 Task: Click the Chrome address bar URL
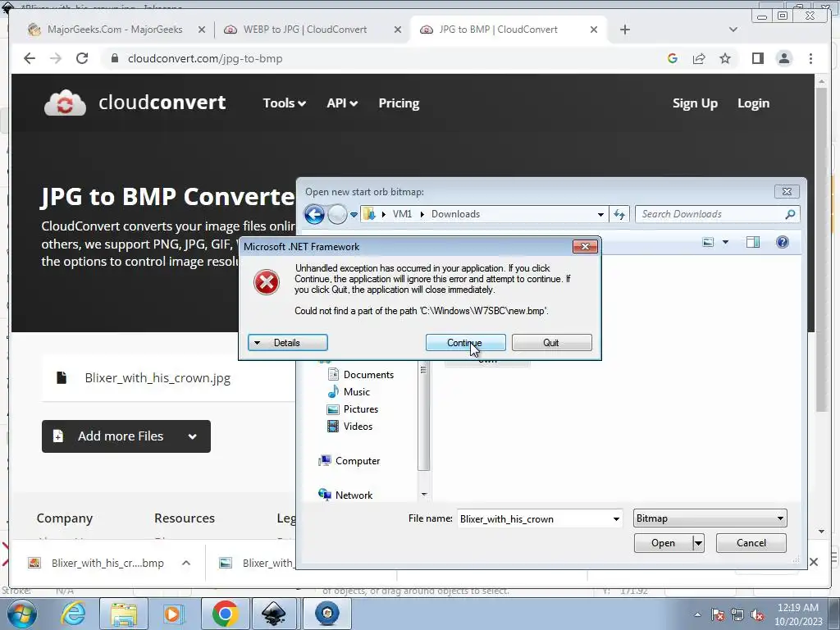pyautogui.click(x=205, y=58)
